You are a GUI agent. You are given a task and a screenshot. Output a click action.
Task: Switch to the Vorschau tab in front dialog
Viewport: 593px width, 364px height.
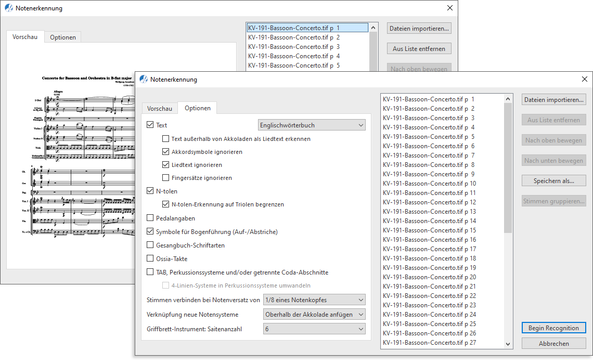tap(159, 108)
